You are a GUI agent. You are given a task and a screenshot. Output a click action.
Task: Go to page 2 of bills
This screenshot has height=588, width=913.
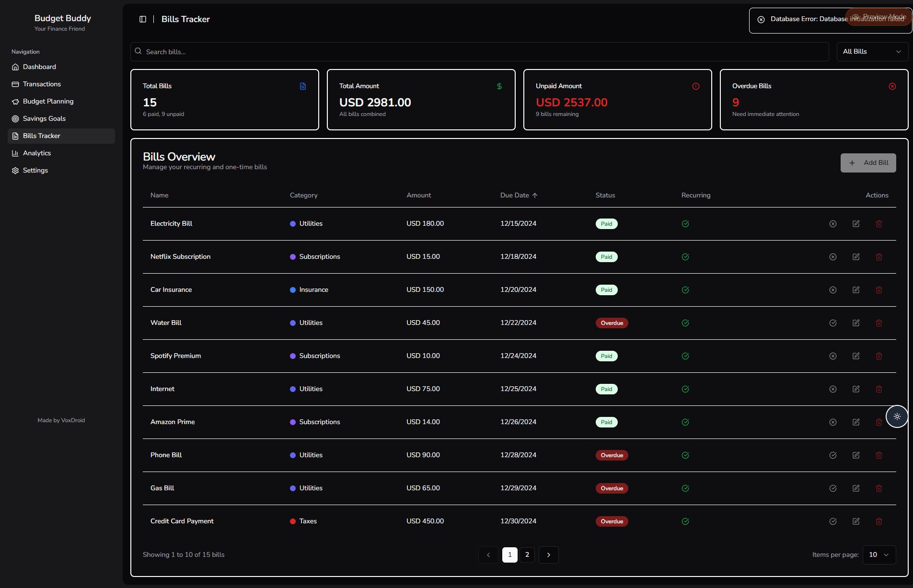(x=527, y=554)
